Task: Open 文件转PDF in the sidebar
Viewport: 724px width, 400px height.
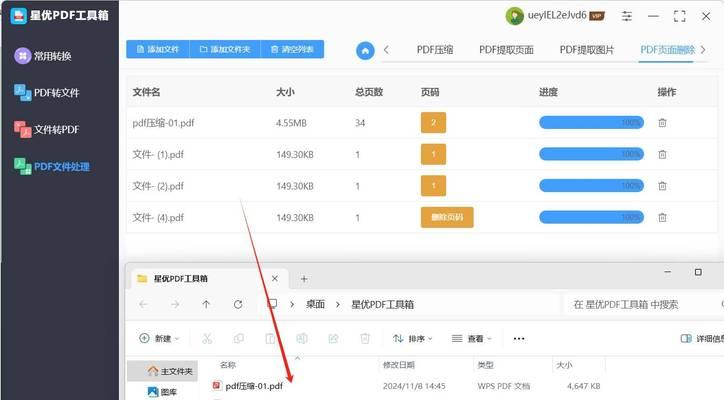Action: click(47, 129)
